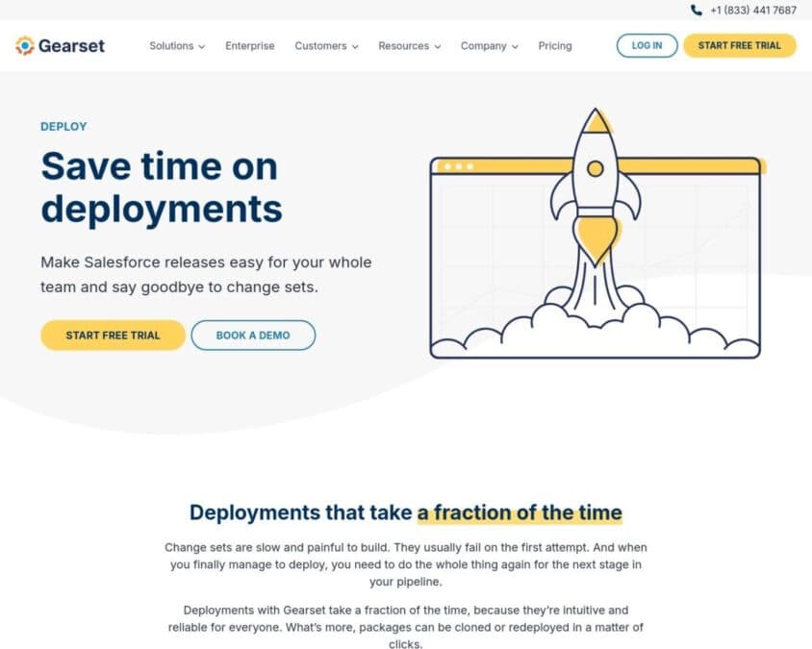Expand the Customers dropdown menu
Image resolution: width=812 pixels, height=649 pixels.
coord(326,46)
